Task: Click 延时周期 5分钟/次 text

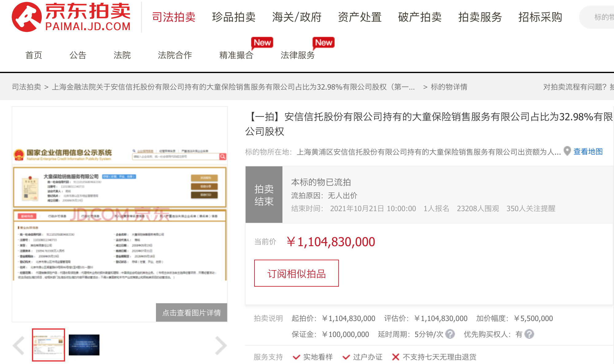Action: pos(411,334)
